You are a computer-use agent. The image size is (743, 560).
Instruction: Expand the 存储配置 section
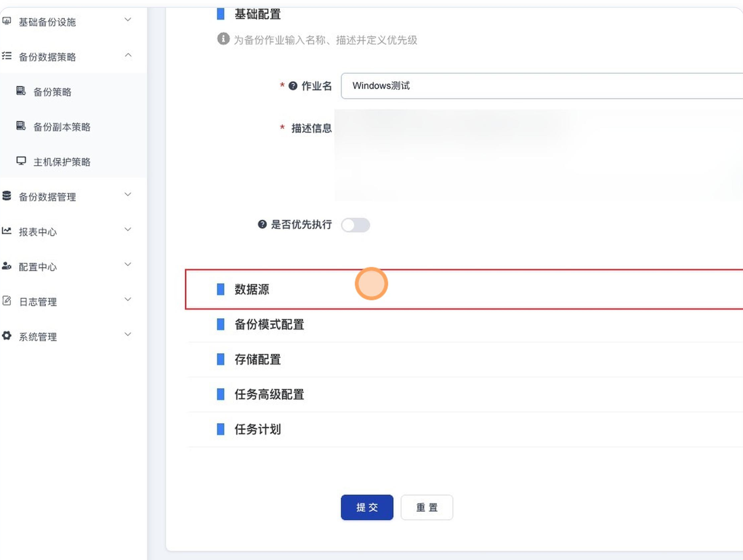pyautogui.click(x=466, y=359)
